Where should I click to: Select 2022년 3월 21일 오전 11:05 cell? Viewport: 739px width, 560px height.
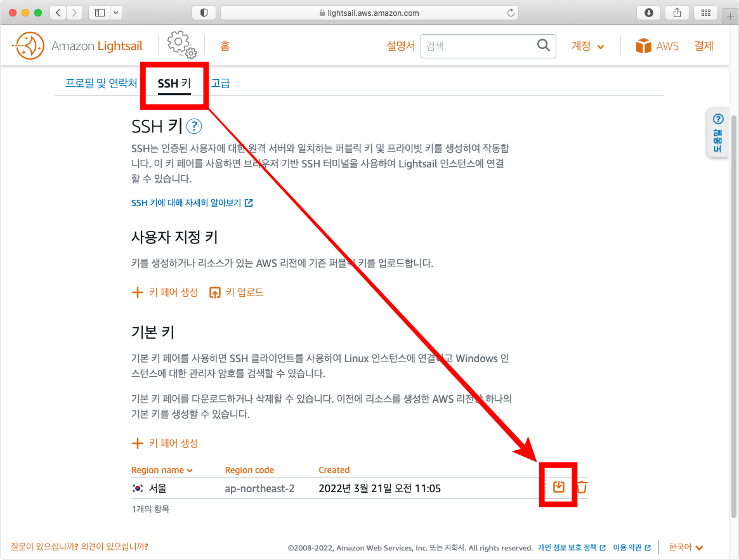click(379, 488)
